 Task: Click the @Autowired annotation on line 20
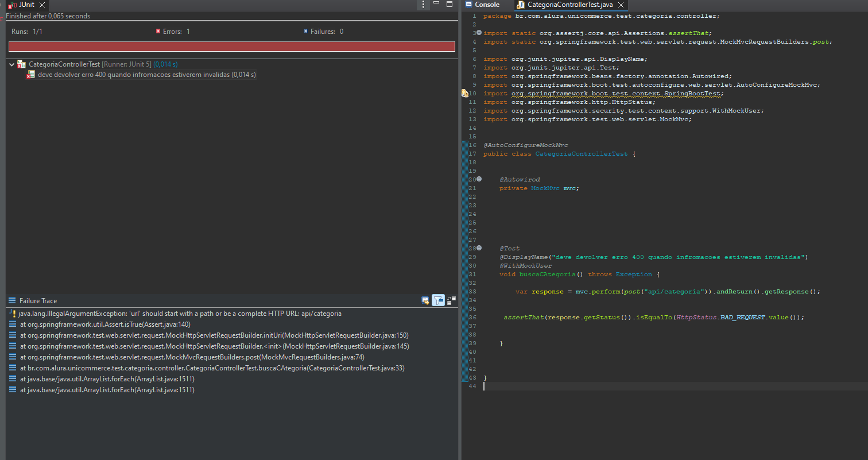click(x=520, y=179)
